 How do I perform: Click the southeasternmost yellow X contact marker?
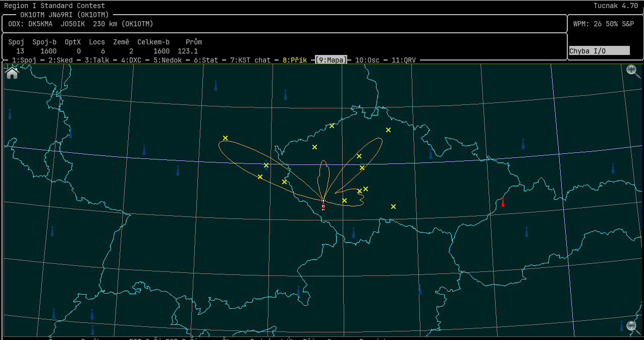(x=393, y=206)
